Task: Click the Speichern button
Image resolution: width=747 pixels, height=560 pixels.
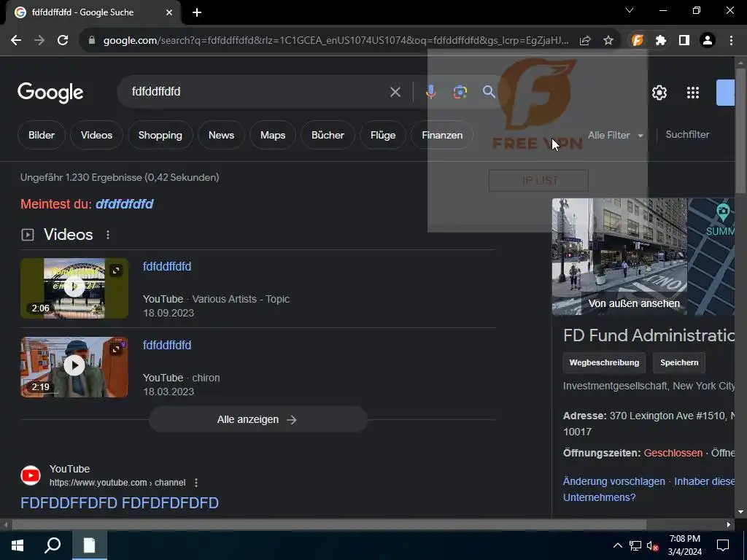Action: pos(679,363)
